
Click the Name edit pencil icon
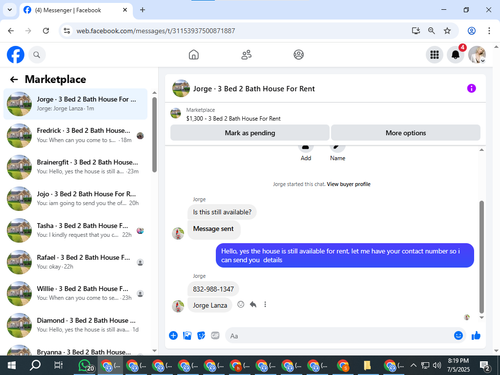(x=337, y=149)
